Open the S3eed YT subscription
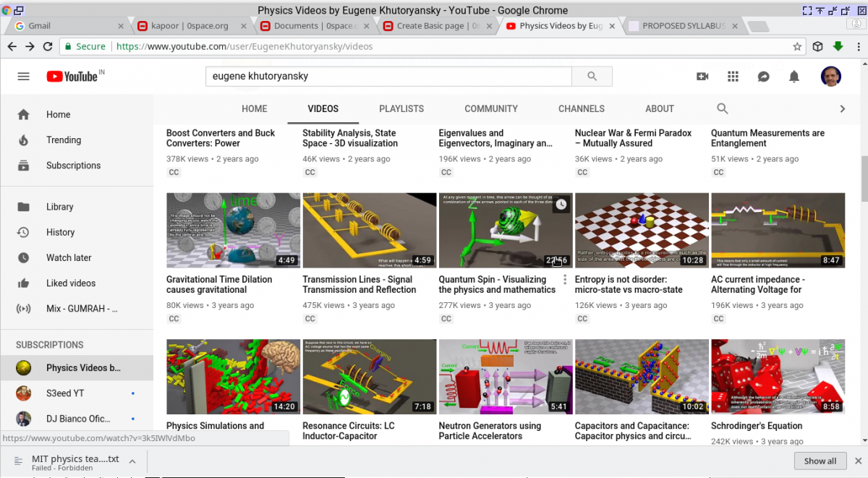This screenshot has width=868, height=478. click(77, 393)
